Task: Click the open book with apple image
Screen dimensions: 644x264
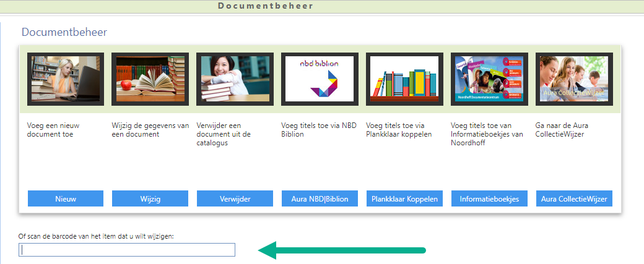Action: (150, 79)
